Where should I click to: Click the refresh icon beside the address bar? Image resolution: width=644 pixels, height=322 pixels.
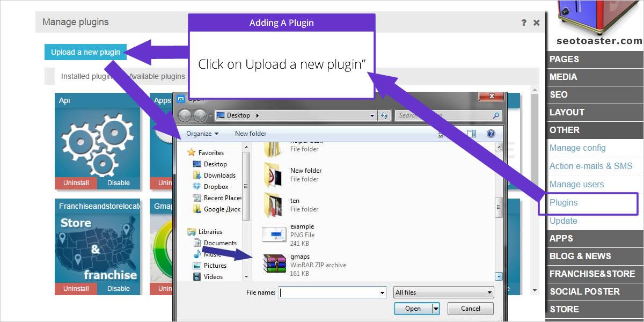click(x=384, y=115)
